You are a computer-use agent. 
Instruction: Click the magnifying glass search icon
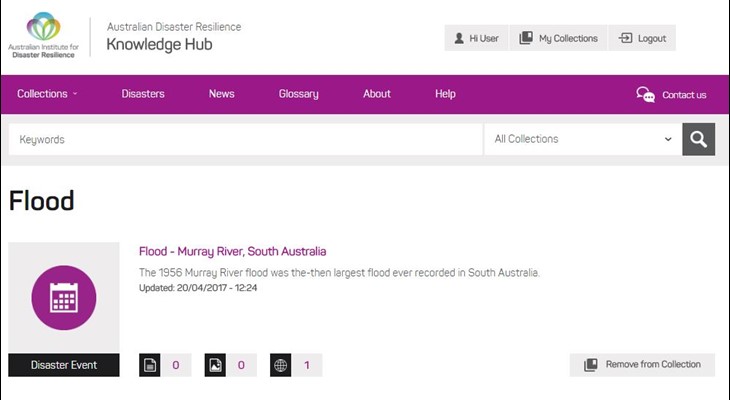(x=698, y=139)
